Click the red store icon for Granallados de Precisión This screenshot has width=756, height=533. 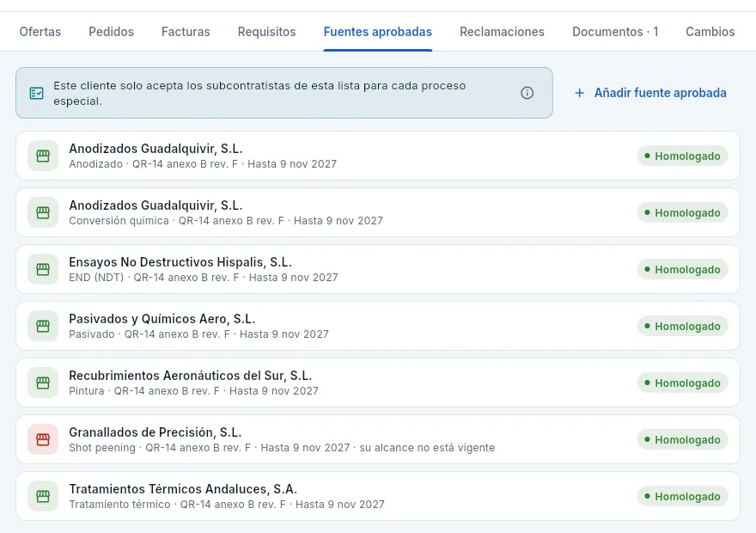click(43, 439)
